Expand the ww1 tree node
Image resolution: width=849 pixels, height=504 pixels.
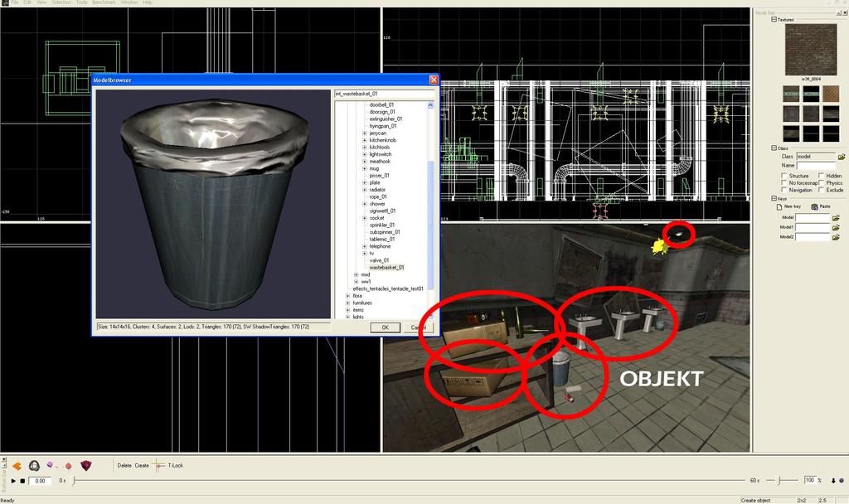coord(357,282)
